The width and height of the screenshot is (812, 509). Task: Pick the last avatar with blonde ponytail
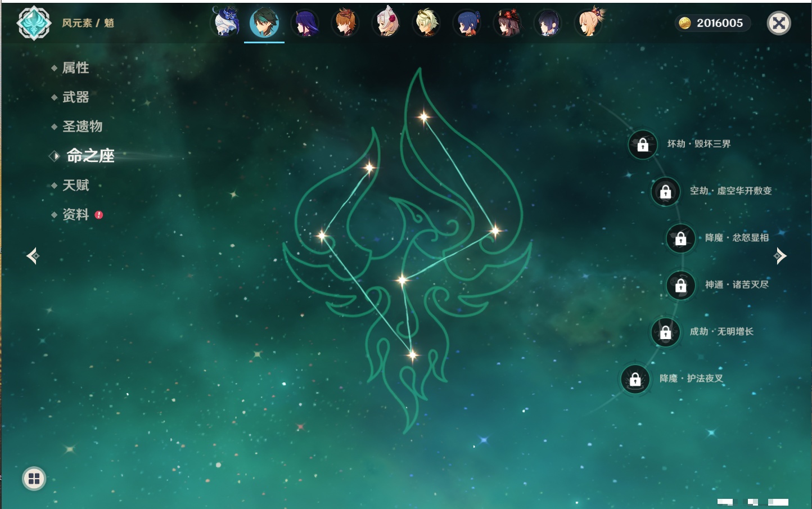tap(589, 22)
